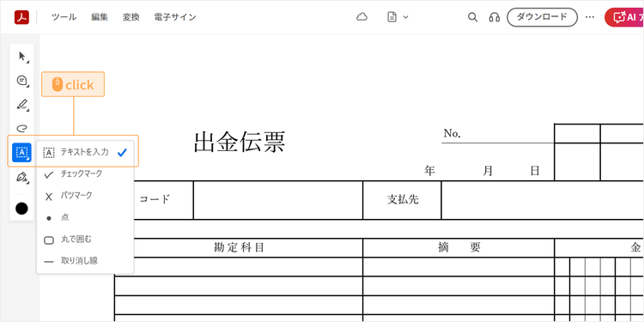Screen dimensions: 644x322
Task: Select the highlighter pen tool
Action: pyautogui.click(x=21, y=104)
